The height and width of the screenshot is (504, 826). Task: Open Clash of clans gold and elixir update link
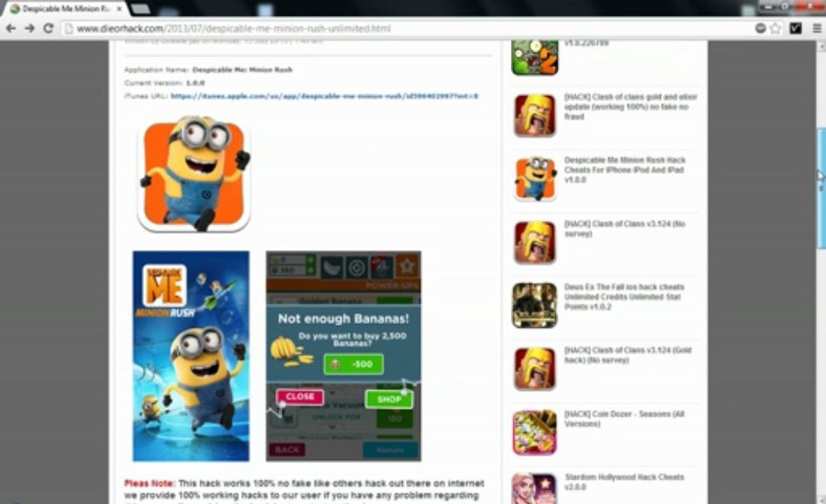[x=631, y=107]
